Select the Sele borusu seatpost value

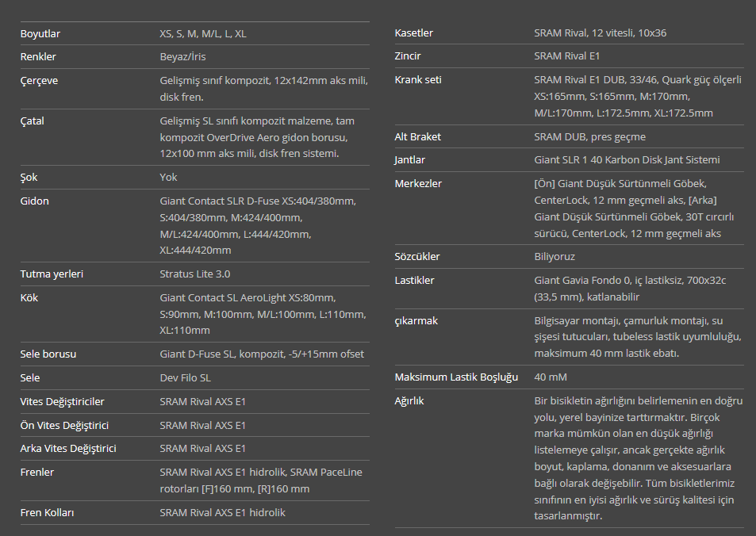(x=262, y=354)
